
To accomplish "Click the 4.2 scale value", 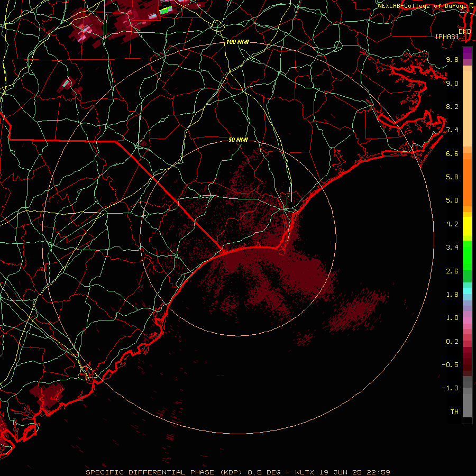I will pos(452,224).
